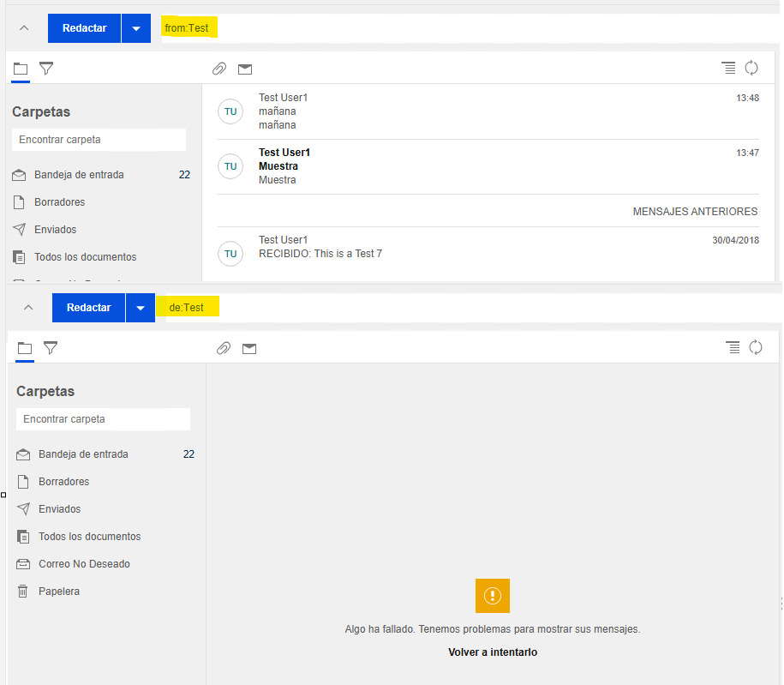Screen dimensions: 784x685
Task: Click the funnel filter icon in the de:Test pane
Action: coord(51,348)
